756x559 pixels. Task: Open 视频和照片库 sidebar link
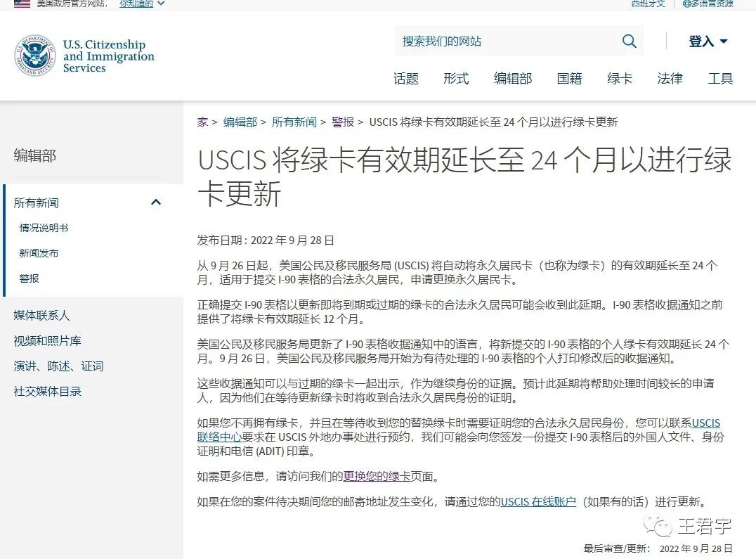tap(47, 340)
